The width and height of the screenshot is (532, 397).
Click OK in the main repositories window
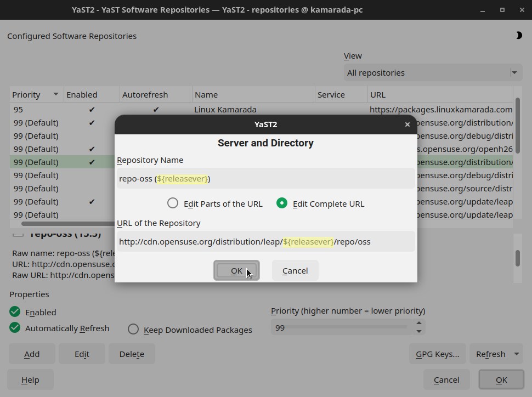point(501,379)
